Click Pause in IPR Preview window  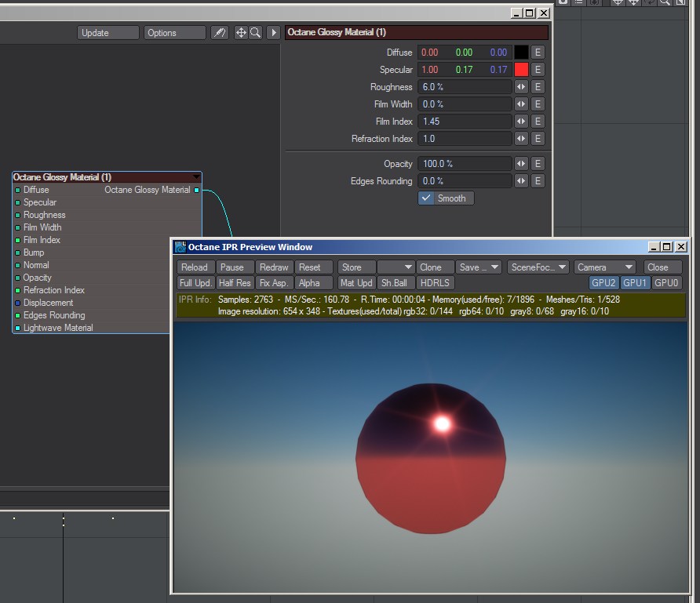click(235, 267)
